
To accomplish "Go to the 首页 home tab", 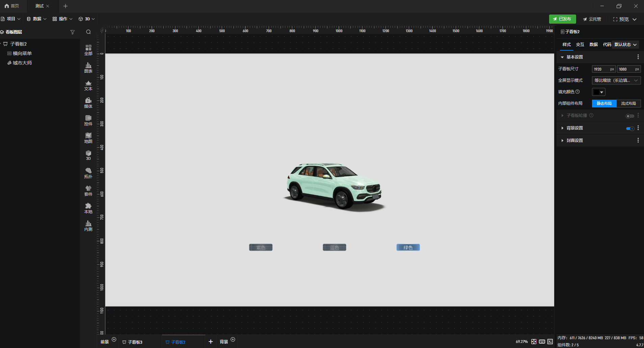I will click(12, 6).
